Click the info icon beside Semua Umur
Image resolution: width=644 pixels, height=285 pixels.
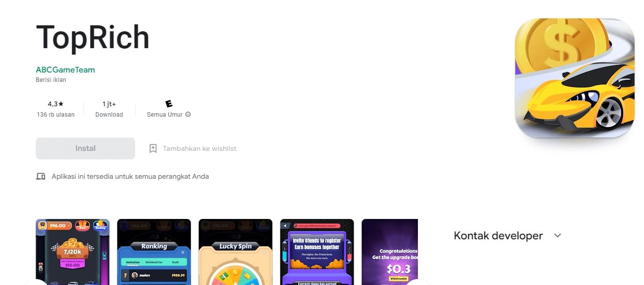tap(188, 114)
